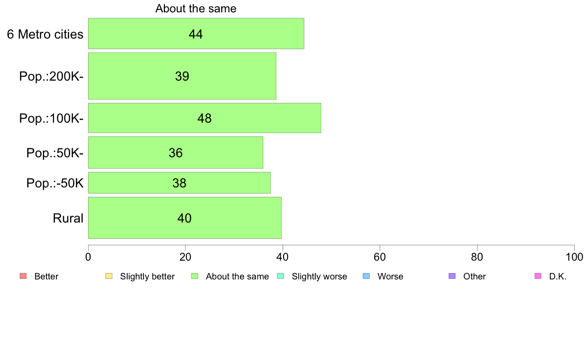588x364 pixels.
Task: Click the About the same chart title
Action: coord(196,8)
